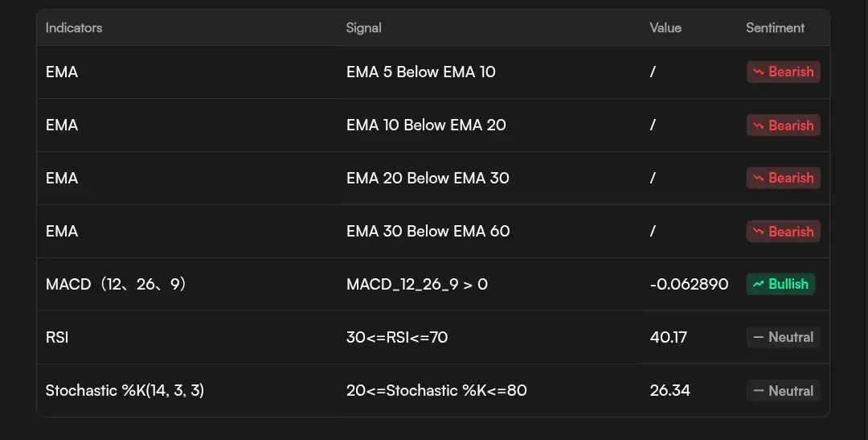Click the dash icon in the RSI Neutral badge
Image resolution: width=868 pixels, height=440 pixels.
coord(757,337)
